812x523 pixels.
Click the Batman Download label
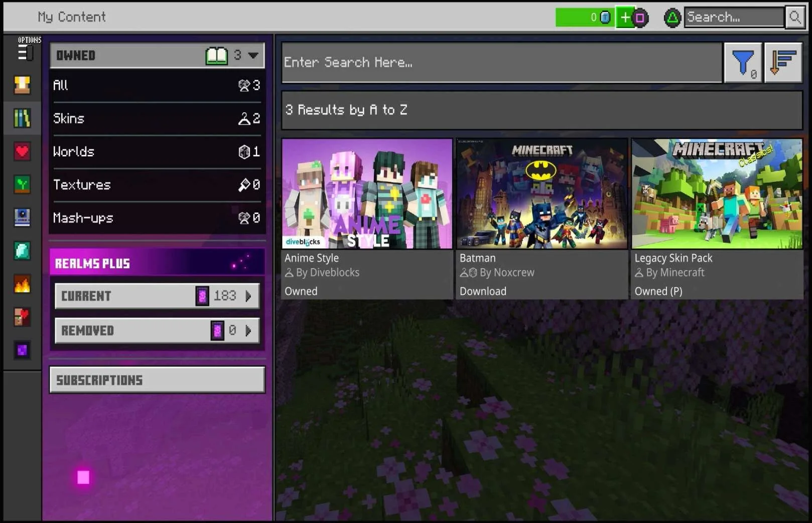click(x=483, y=291)
